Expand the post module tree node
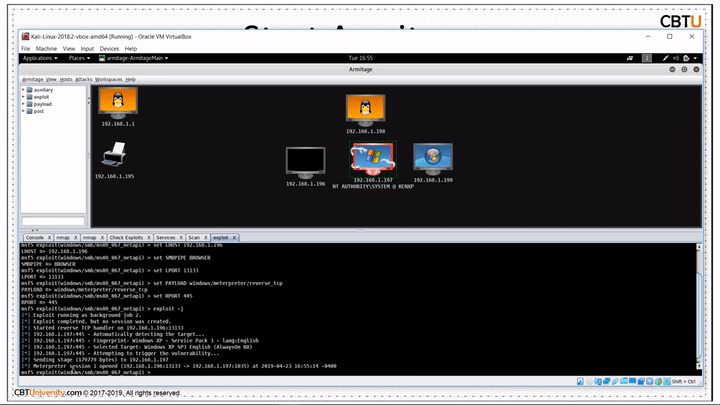This screenshot has height=405, width=720. [x=23, y=111]
